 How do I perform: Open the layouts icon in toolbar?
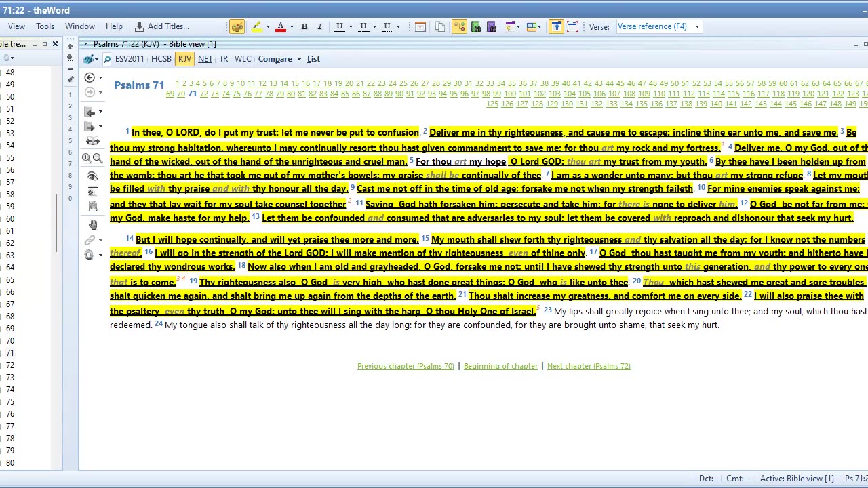point(532,26)
